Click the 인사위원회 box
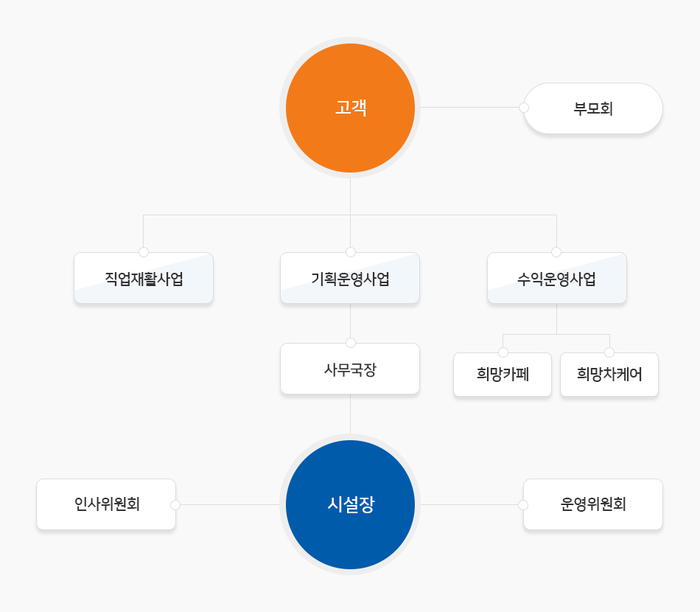 [106, 504]
